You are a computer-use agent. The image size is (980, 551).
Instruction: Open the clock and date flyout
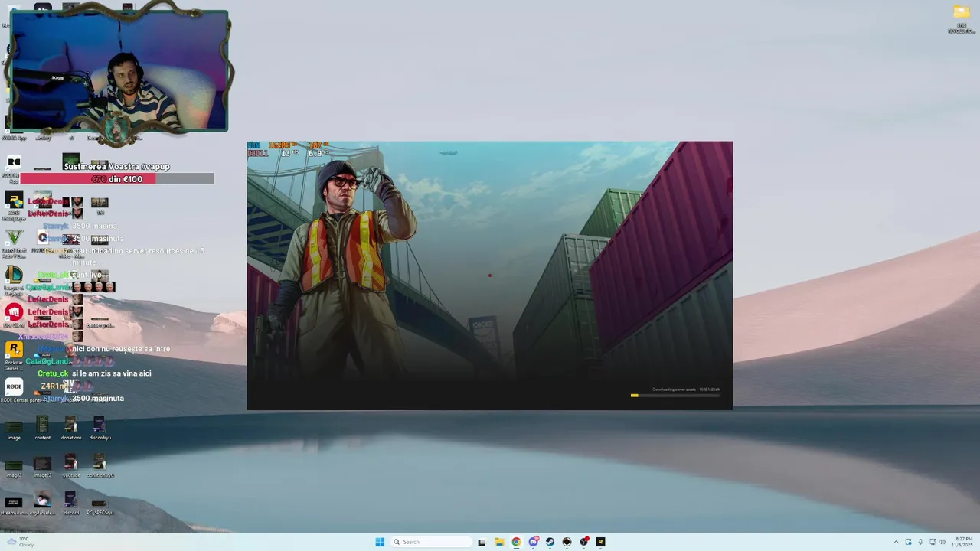(x=963, y=542)
